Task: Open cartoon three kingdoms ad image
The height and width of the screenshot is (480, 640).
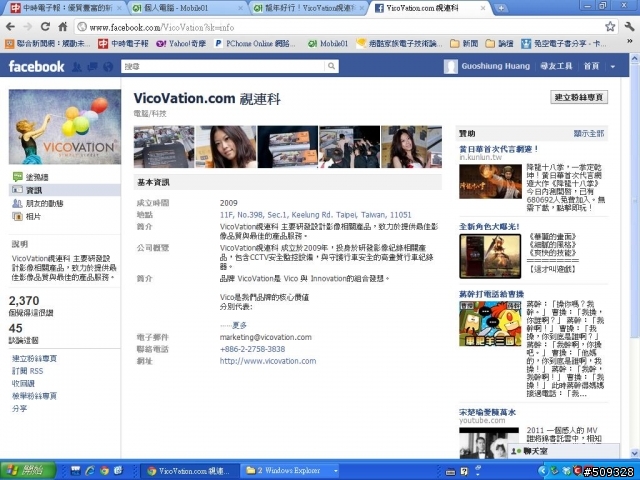Action: point(490,324)
